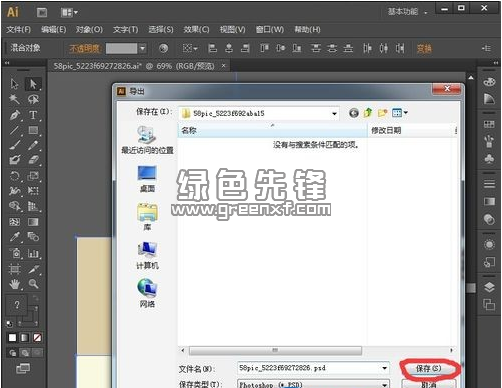Click the Save button in export dialog
502x388 pixels.
pyautogui.click(x=429, y=368)
